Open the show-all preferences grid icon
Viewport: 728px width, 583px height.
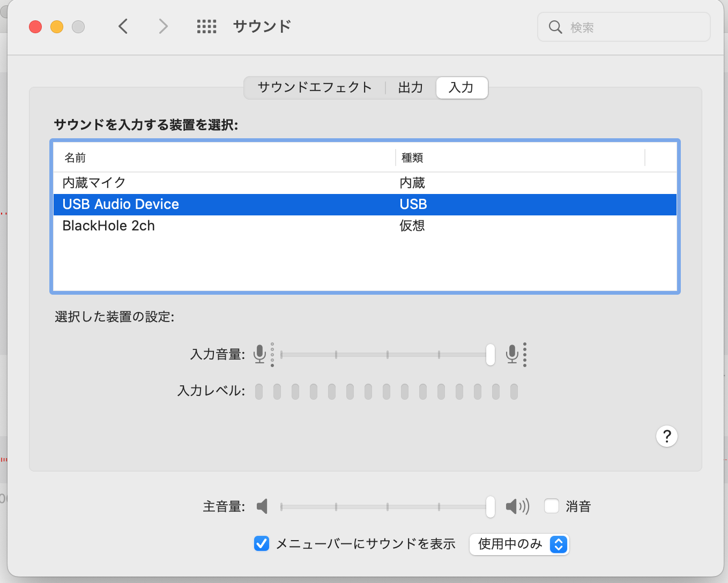click(x=206, y=26)
